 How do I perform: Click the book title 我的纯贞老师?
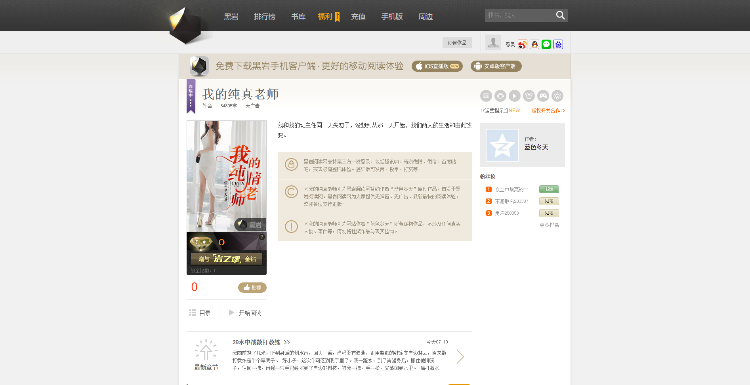[241, 94]
